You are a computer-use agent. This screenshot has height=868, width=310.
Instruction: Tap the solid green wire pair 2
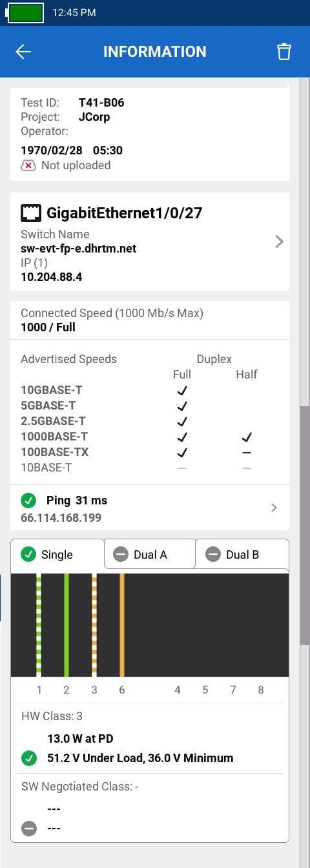[x=67, y=625]
